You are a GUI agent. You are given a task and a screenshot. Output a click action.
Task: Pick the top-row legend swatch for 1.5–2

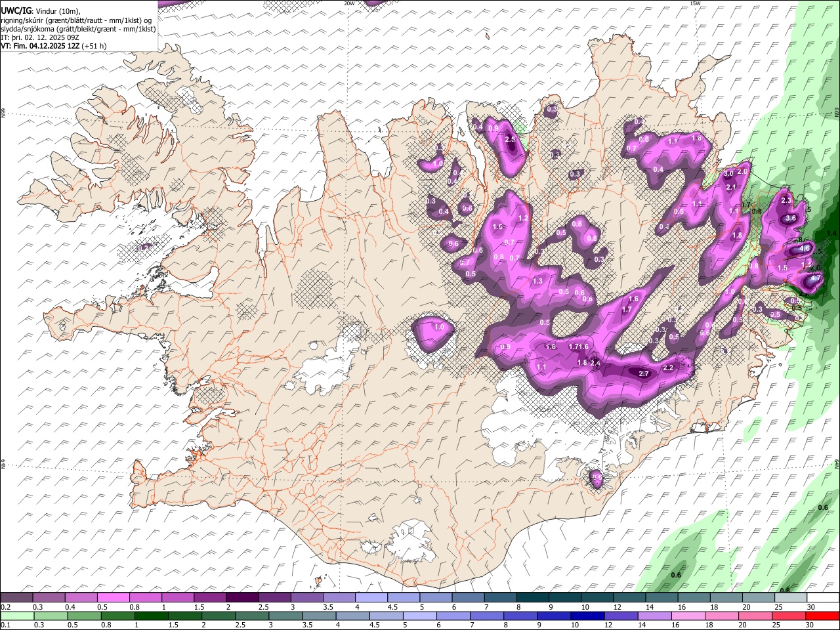(x=210, y=597)
